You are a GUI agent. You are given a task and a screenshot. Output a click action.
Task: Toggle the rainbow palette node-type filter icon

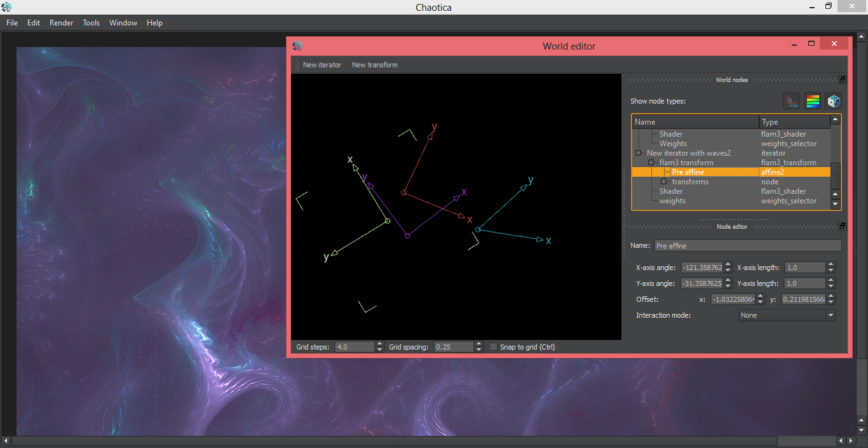tap(813, 101)
